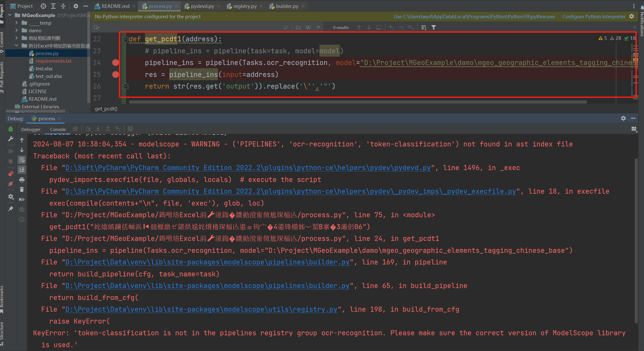The image size is (644, 351).
Task: Open pydevd.py traceback file link
Action: 248,168
